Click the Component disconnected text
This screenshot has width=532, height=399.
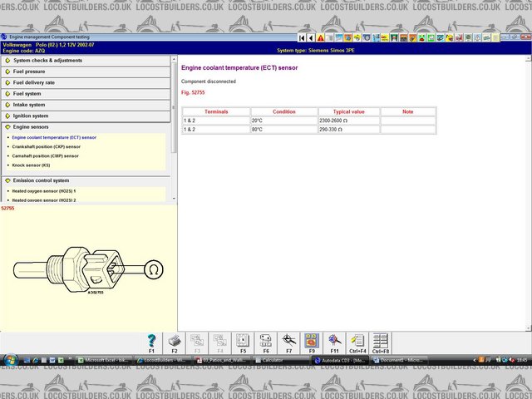coord(209,81)
